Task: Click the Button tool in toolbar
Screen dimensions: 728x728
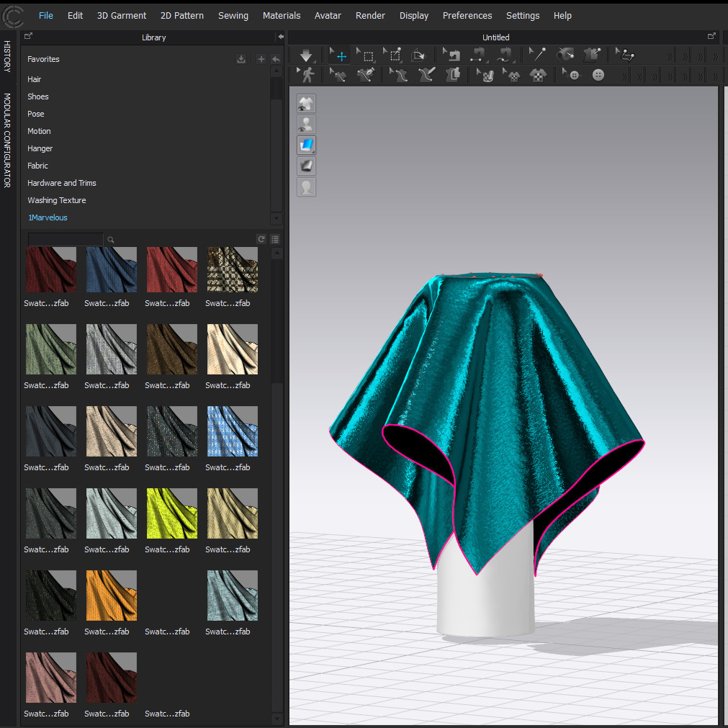Action: coord(598,75)
